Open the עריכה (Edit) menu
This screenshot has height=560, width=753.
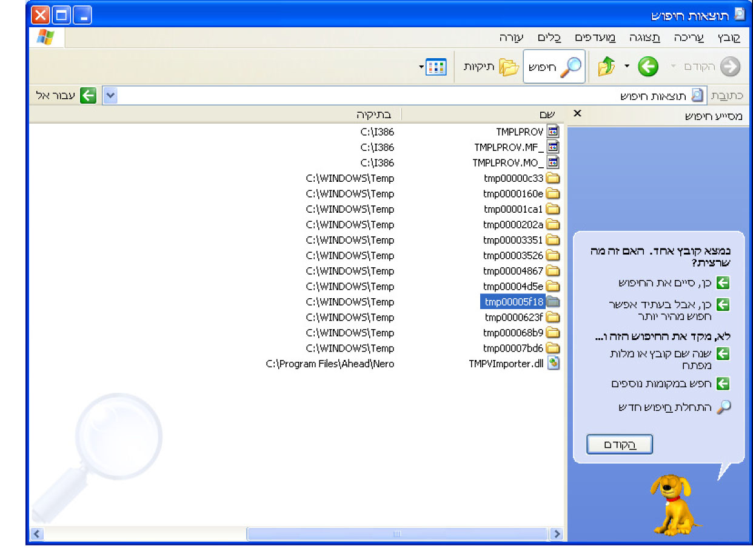(689, 38)
